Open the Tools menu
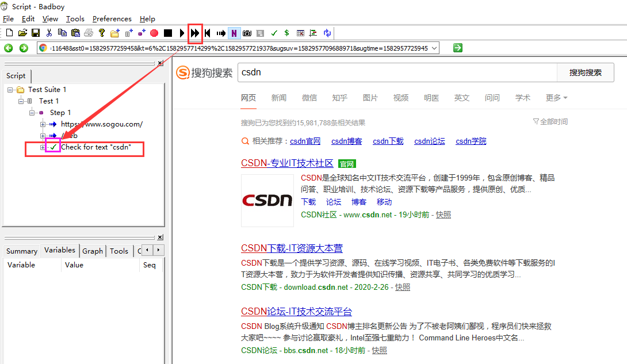Image resolution: width=627 pixels, height=364 pixels. coord(75,19)
